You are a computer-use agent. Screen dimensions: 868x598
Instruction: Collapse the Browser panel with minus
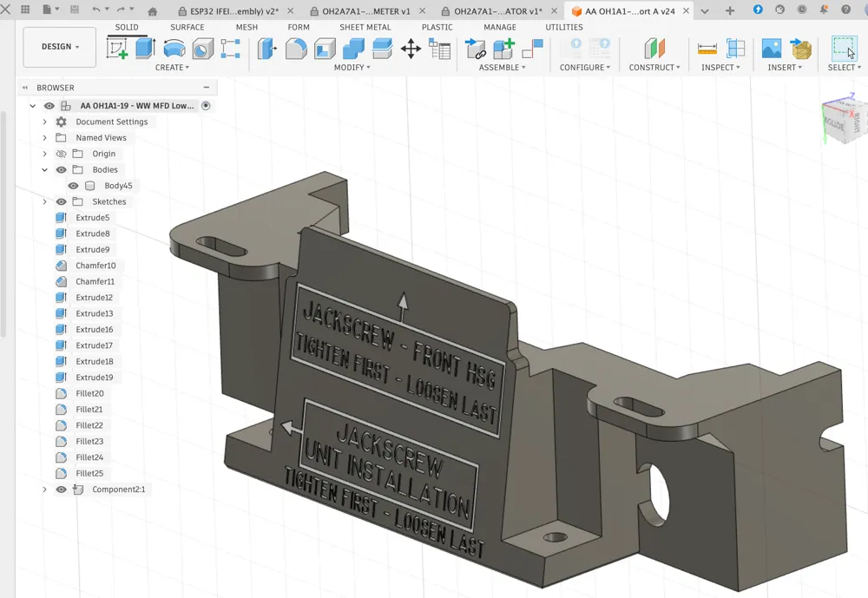tap(207, 88)
